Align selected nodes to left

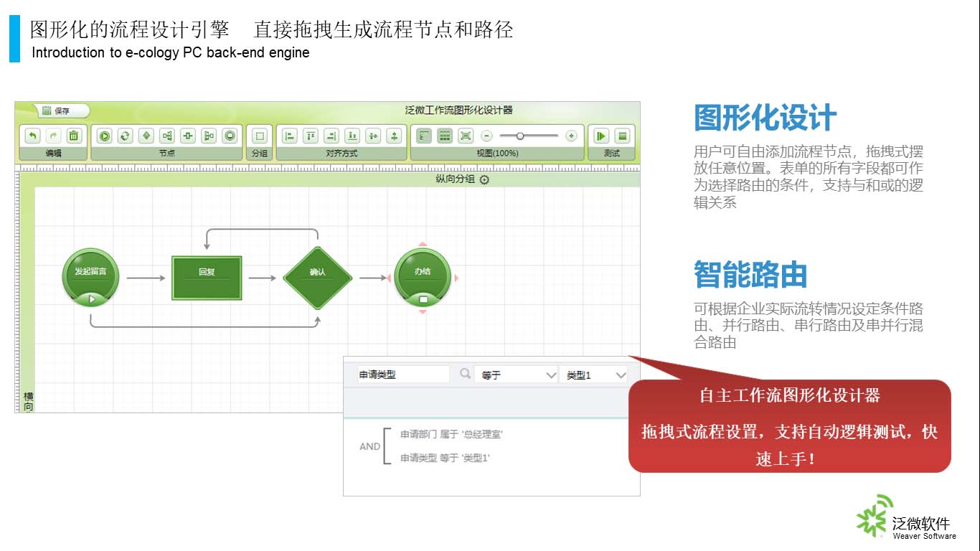[x=290, y=136]
